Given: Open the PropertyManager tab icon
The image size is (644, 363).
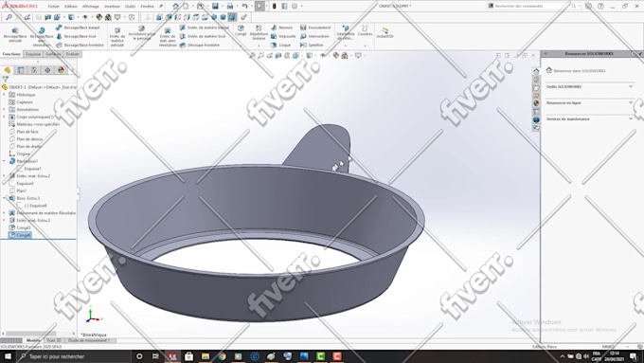Looking at the screenshot, I should click(21, 70).
